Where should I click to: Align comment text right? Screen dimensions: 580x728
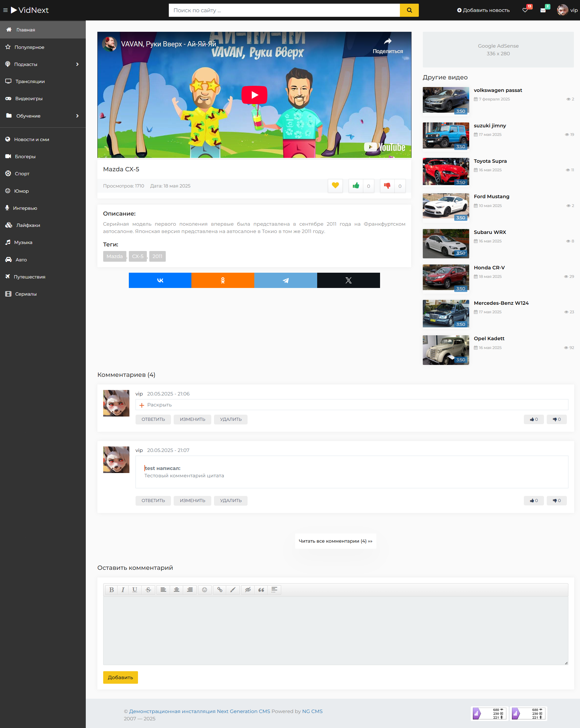pyautogui.click(x=190, y=590)
